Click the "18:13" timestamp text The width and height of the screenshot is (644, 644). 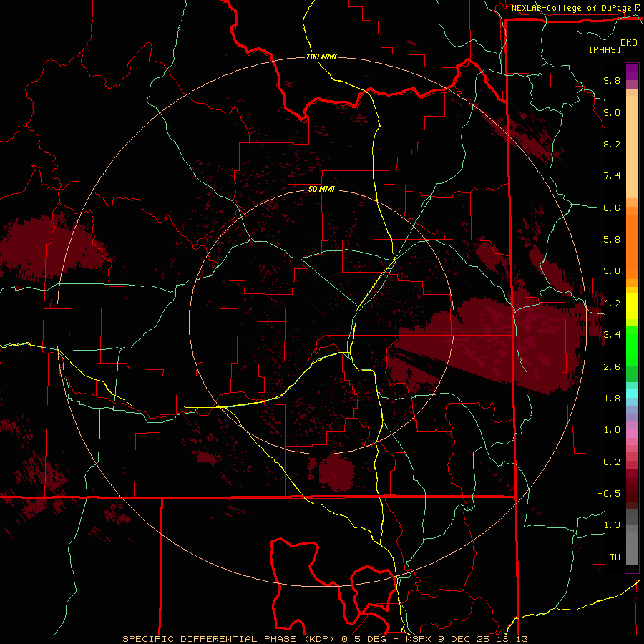[x=512, y=639]
